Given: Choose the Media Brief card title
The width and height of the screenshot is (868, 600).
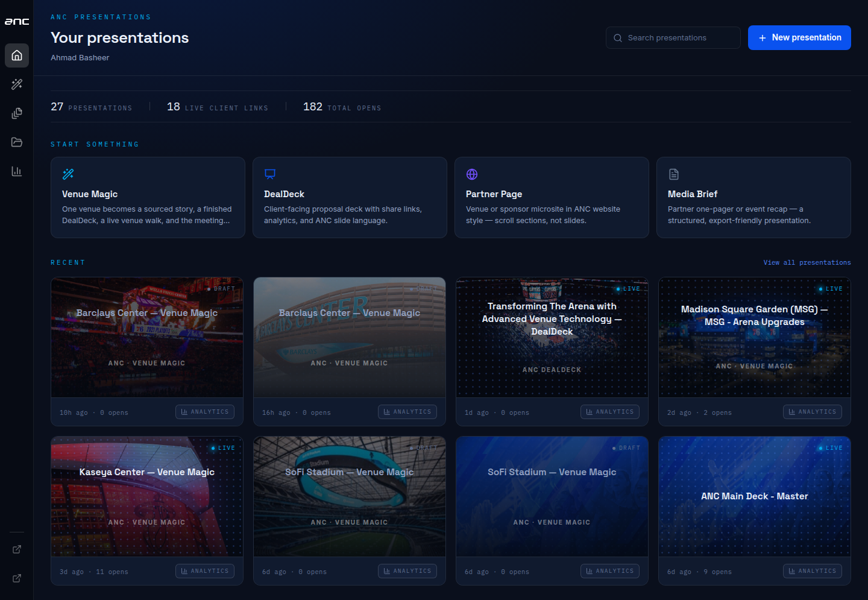Looking at the screenshot, I should [x=693, y=194].
